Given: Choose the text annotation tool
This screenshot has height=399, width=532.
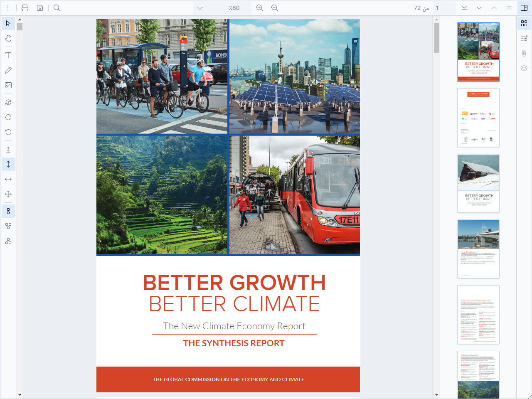Looking at the screenshot, I should [8, 55].
